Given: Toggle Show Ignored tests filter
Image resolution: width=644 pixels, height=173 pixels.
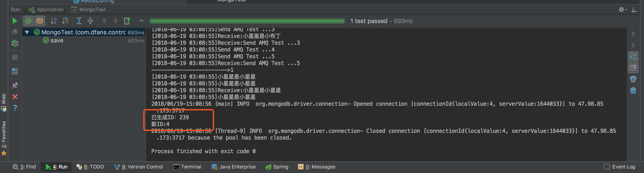Looking at the screenshot, I should point(40,21).
